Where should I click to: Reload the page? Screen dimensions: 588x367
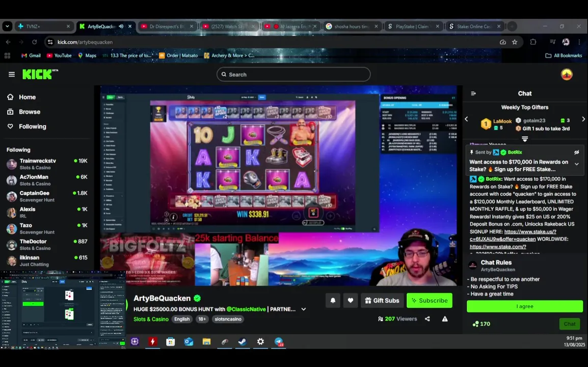(x=35, y=42)
